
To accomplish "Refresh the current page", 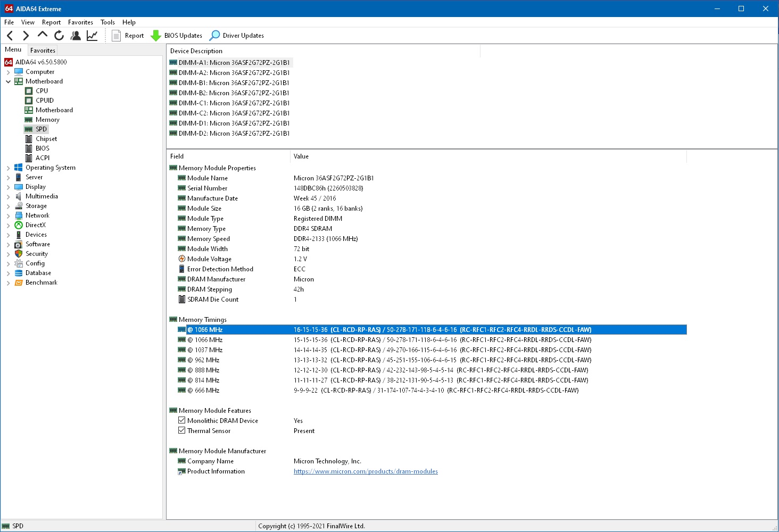I will (59, 36).
